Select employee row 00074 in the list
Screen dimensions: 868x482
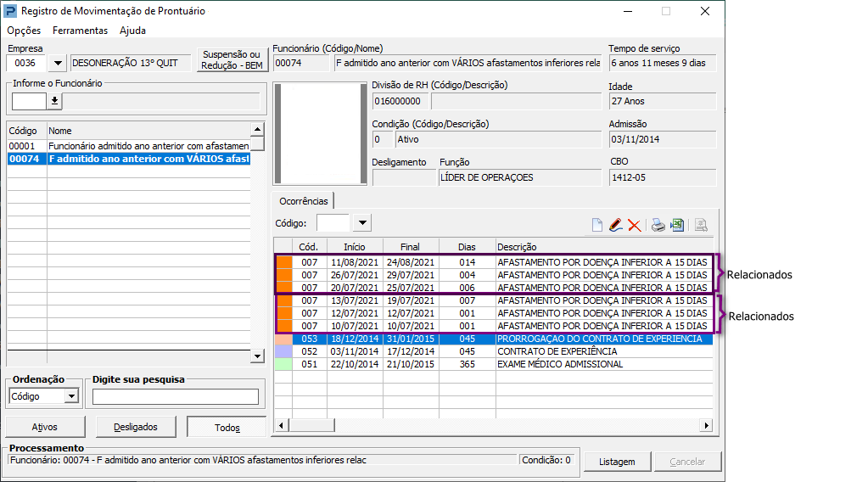click(128, 159)
